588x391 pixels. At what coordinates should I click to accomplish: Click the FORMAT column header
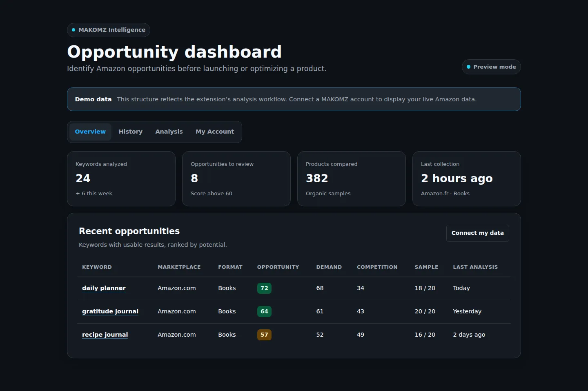[x=230, y=267]
